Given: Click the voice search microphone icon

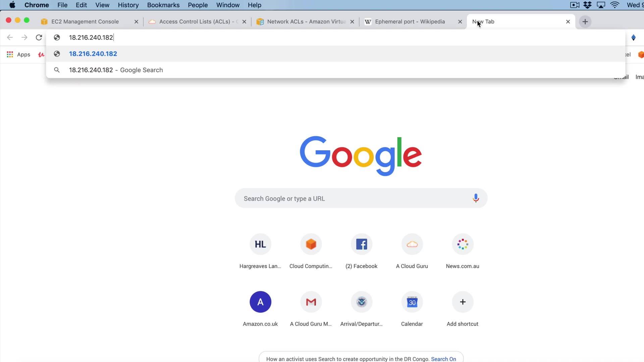Looking at the screenshot, I should (x=476, y=198).
